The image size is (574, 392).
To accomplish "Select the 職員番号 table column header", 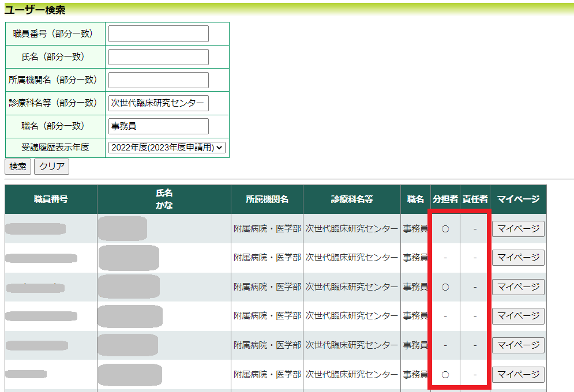I will (x=51, y=199).
